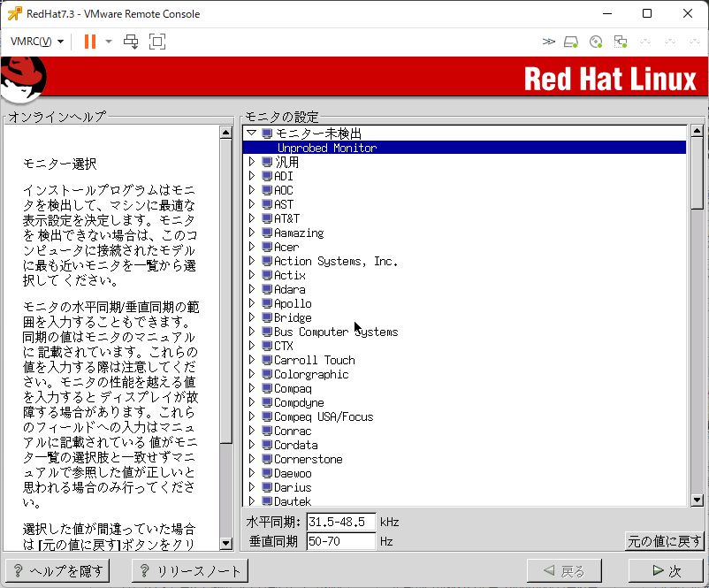Send Ctrl+Alt+Del to the VM
The width and height of the screenshot is (709, 588).
131,42
